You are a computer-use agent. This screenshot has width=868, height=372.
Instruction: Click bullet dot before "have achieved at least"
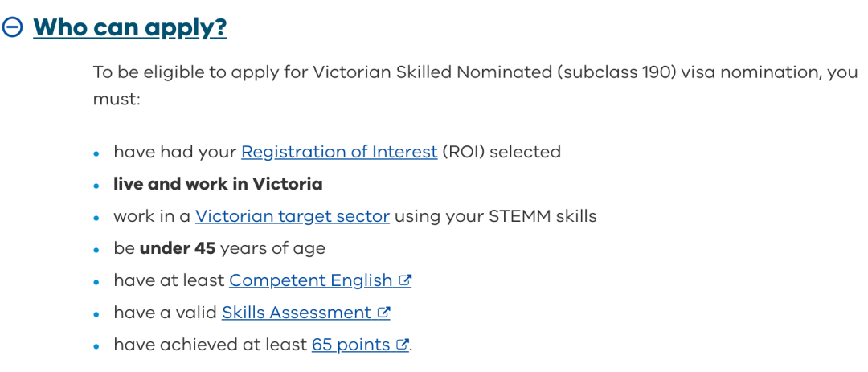97,346
